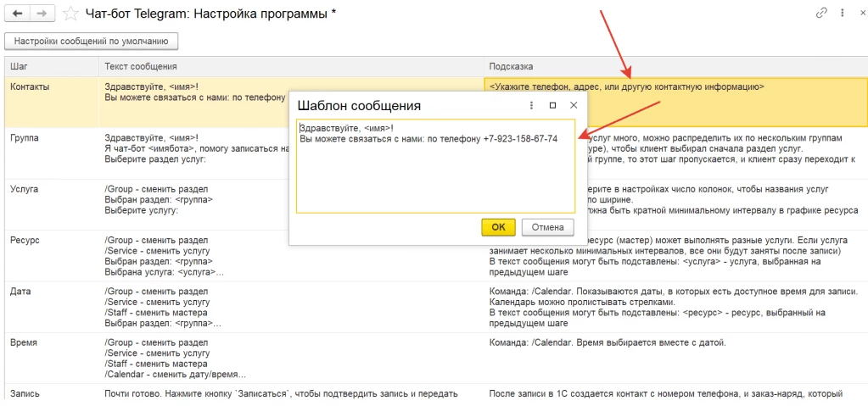Click Дата hint 'Календарь можно пролистывать стрелками.'
This screenshot has height=406, width=868.
pyautogui.click(x=583, y=303)
